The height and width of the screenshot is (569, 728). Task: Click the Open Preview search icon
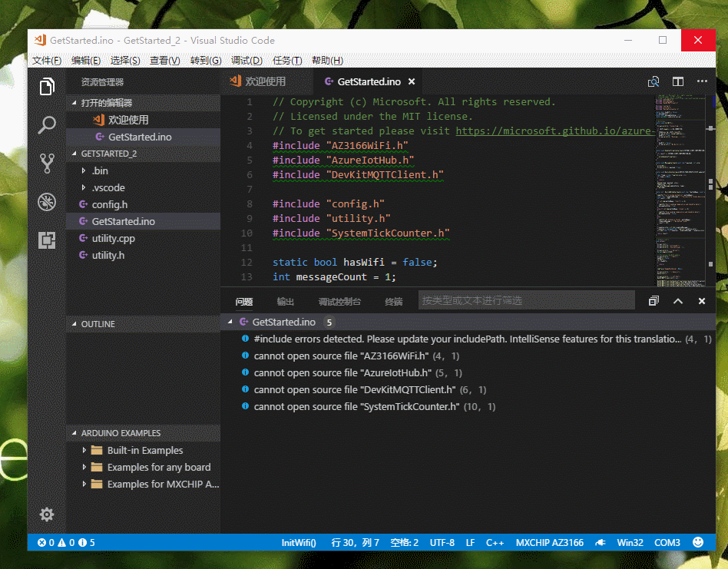pyautogui.click(x=654, y=81)
